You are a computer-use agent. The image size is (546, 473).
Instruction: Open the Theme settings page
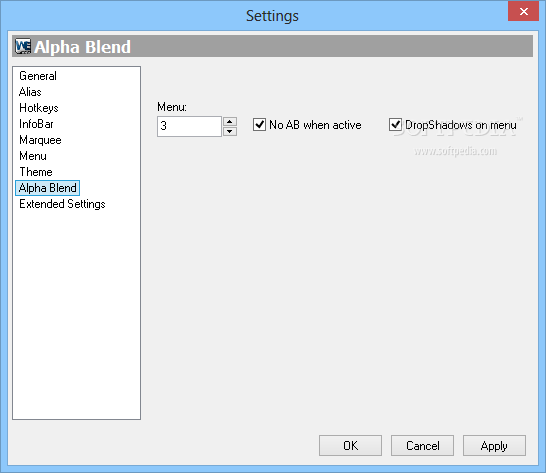[x=36, y=172]
